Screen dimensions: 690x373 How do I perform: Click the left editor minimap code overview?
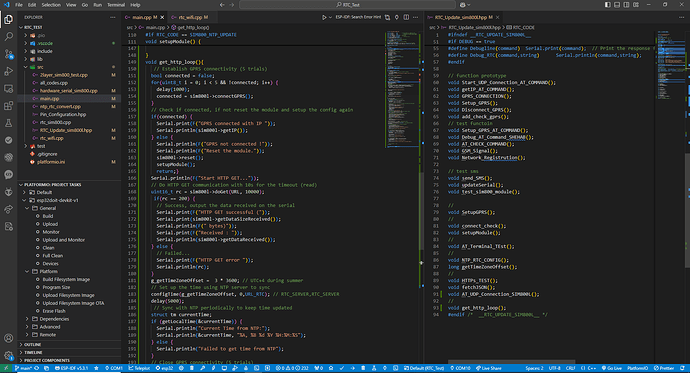(x=402, y=88)
